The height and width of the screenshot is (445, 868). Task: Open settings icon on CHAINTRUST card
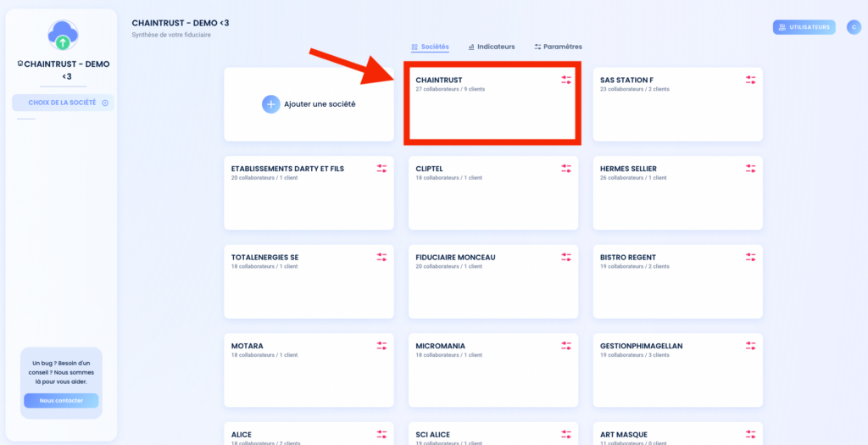565,81
